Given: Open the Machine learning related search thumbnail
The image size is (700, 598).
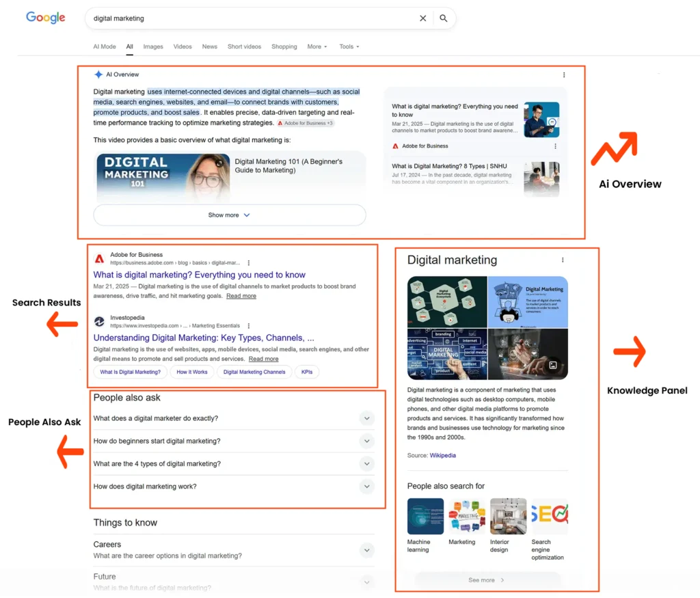Looking at the screenshot, I should coord(425,517).
